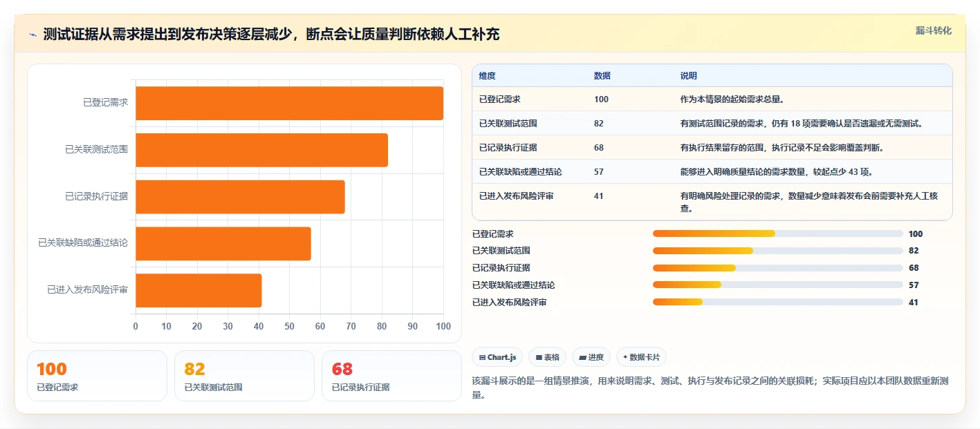Click the Chart.js tag icon
Viewport: 980px width, 429px height.
pyautogui.click(x=482, y=357)
